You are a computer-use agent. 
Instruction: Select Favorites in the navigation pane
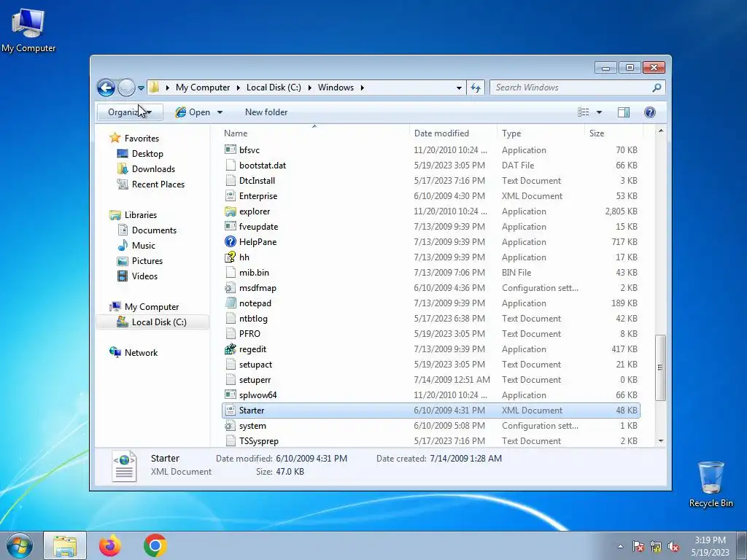coord(142,139)
